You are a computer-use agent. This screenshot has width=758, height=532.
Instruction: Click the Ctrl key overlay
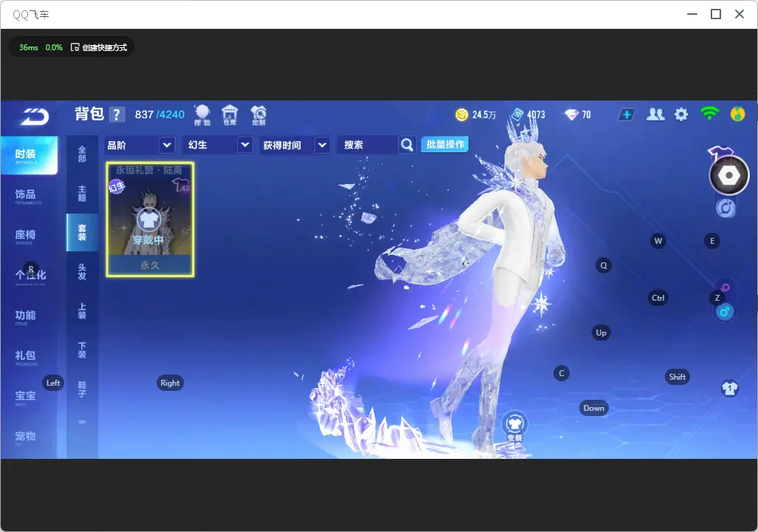click(658, 298)
